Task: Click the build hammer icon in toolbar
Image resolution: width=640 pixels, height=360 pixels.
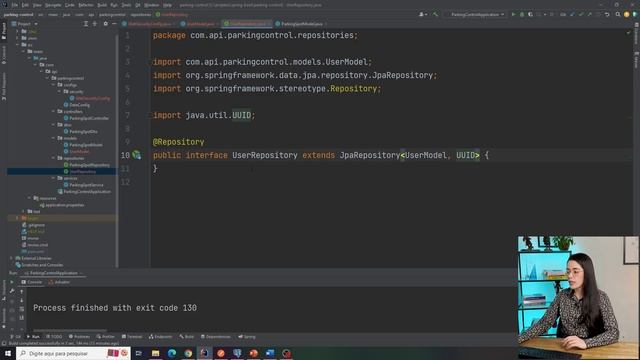Action: coord(436,14)
